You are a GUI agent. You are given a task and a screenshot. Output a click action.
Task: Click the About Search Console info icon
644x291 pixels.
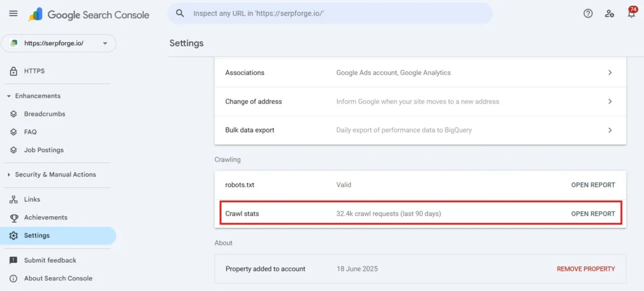click(14, 278)
